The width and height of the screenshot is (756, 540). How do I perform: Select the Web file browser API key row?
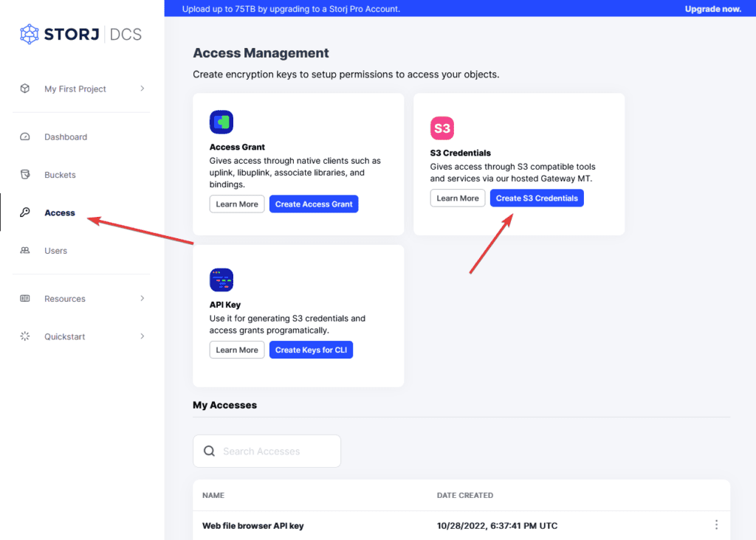click(461, 525)
